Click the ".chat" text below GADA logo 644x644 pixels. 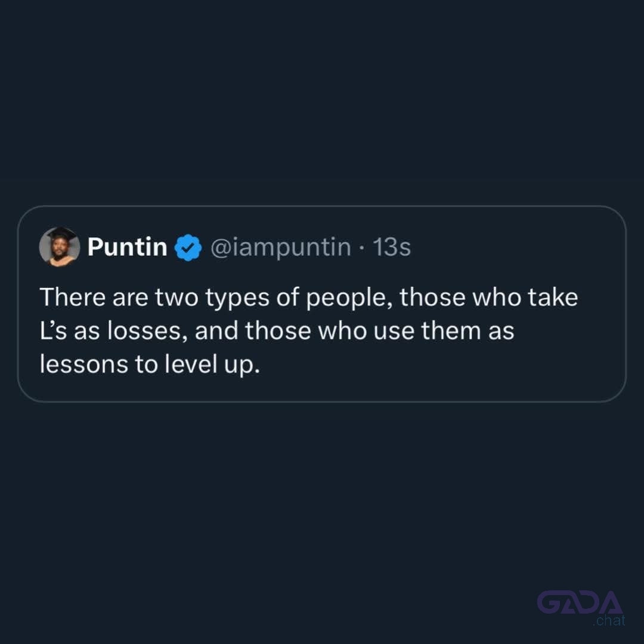609,620
